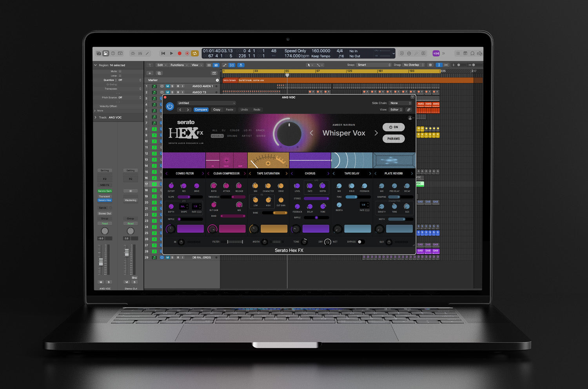Click add new track plus button

[149, 73]
